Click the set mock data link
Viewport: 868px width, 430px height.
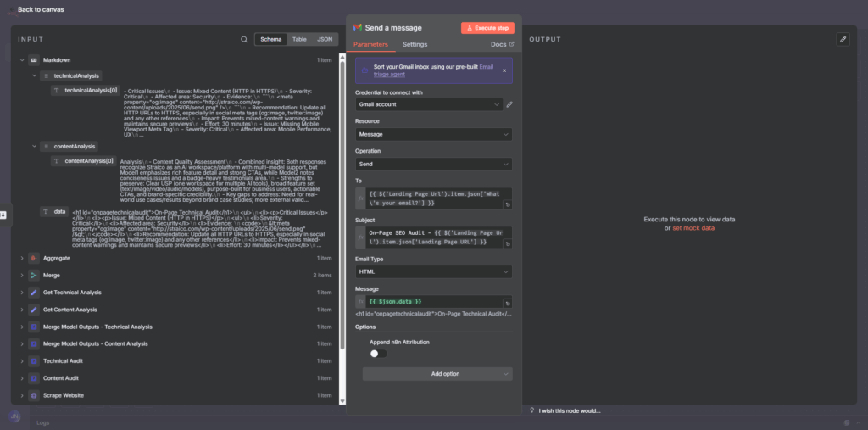coord(693,228)
